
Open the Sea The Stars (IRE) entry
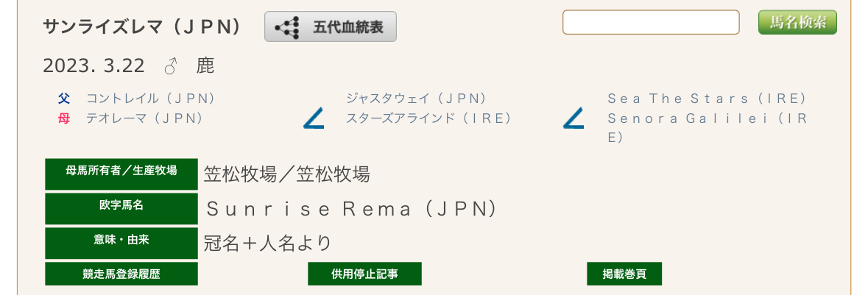(x=707, y=99)
